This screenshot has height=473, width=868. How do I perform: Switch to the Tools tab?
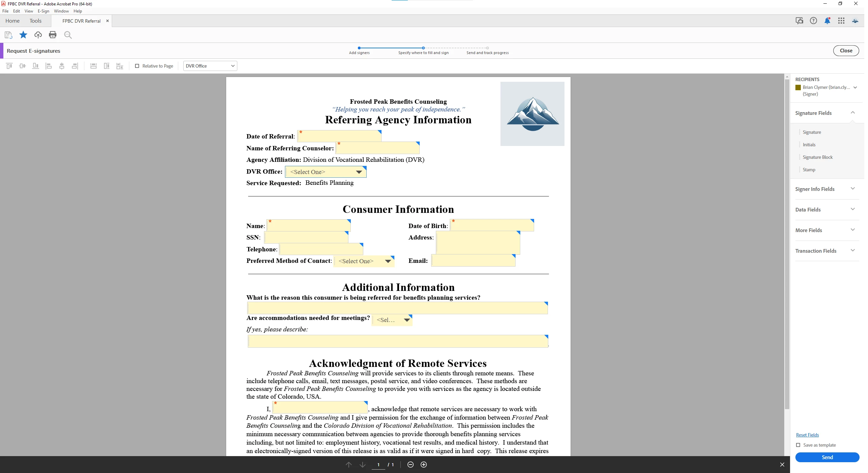(35, 21)
